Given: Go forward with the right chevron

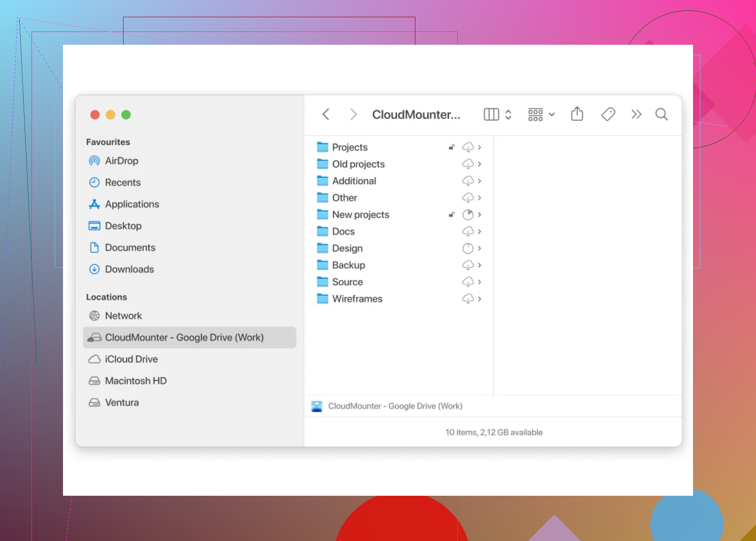Looking at the screenshot, I should point(353,115).
